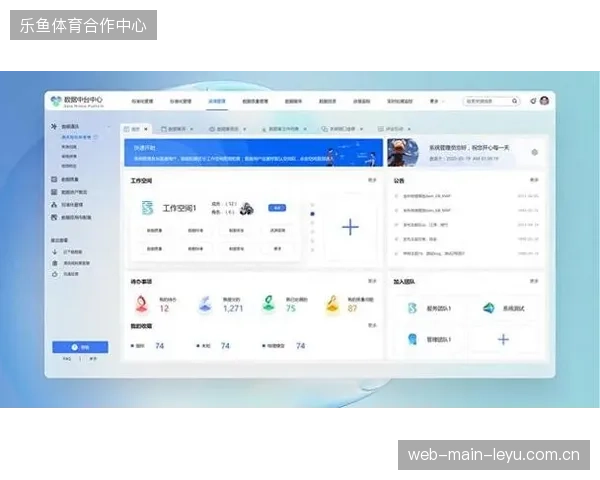This screenshot has width=600, height=480.
Task: Click the magnifier icon in the search box
Action: pos(515,101)
